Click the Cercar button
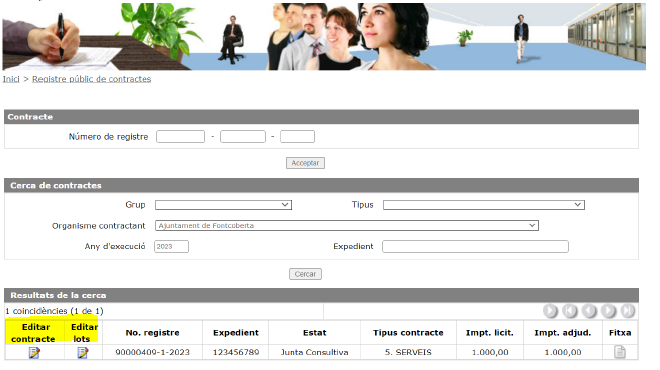 coord(305,274)
